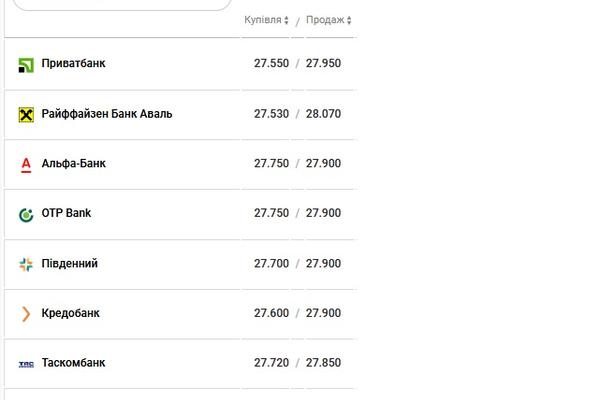This screenshot has width=600, height=400.
Task: Click the Райффайзен Банк Аваль yellow logo
Action: click(x=26, y=114)
